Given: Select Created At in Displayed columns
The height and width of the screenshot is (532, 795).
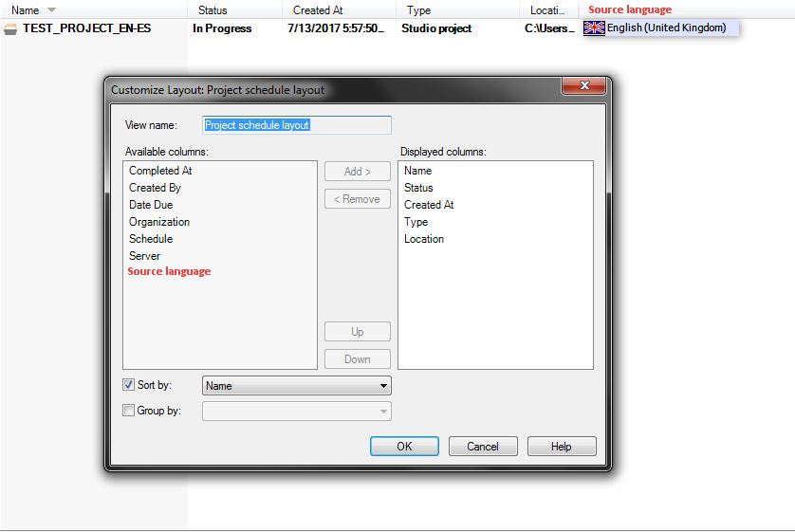Looking at the screenshot, I should (429, 205).
